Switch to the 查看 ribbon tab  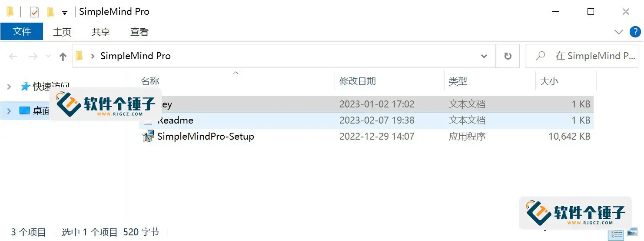[139, 32]
